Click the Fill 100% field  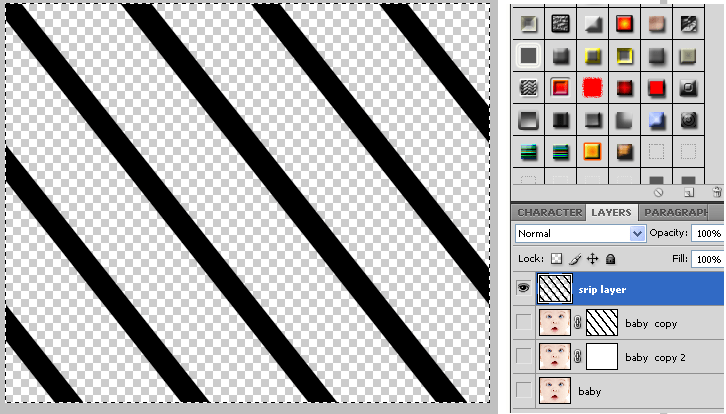[707, 259]
